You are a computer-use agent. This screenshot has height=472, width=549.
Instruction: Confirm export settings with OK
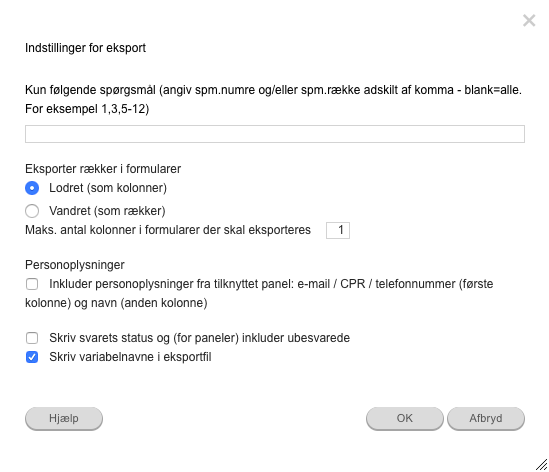(x=405, y=418)
